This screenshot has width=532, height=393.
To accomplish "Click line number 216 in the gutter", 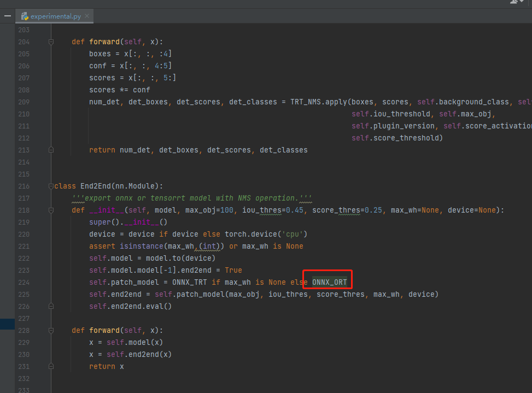I will click(x=24, y=186).
